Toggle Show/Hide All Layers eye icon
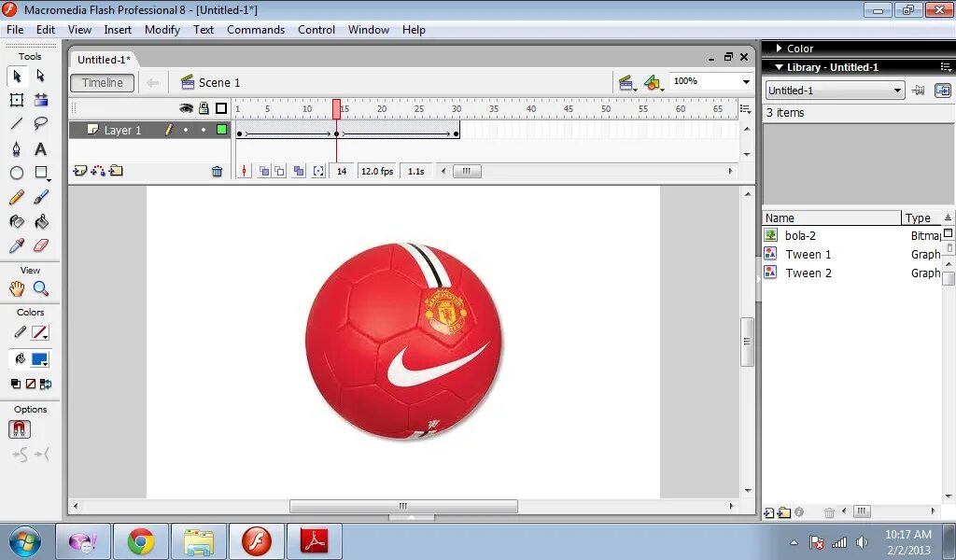956x560 pixels. [x=186, y=108]
